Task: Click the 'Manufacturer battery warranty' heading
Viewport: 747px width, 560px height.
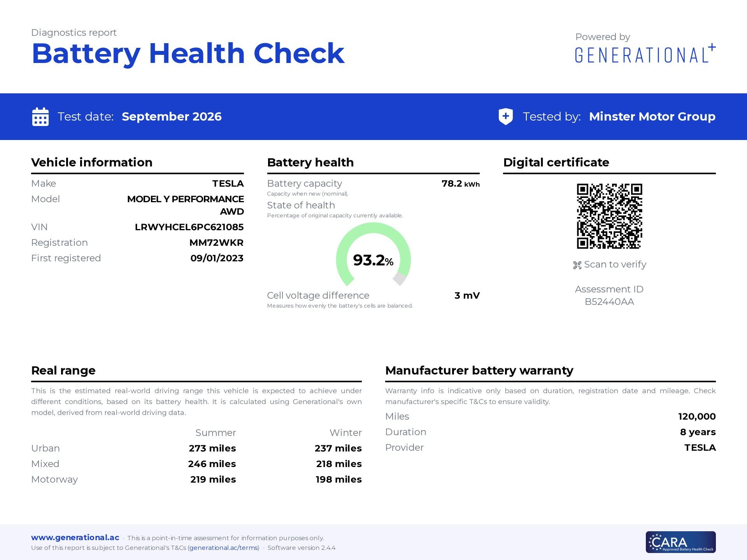Action: (x=479, y=370)
